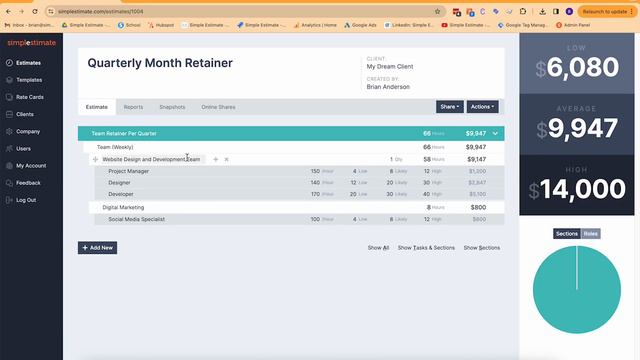Open the browser profile avatar
640x360 pixels.
pos(569,11)
